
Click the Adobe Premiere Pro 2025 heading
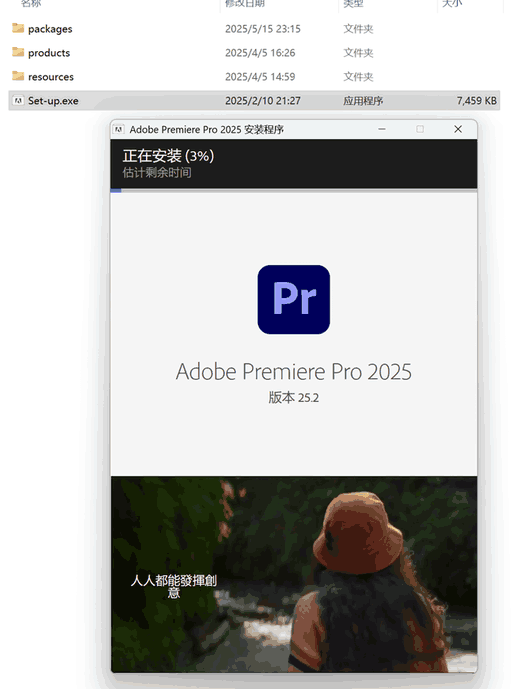pyautogui.click(x=294, y=372)
